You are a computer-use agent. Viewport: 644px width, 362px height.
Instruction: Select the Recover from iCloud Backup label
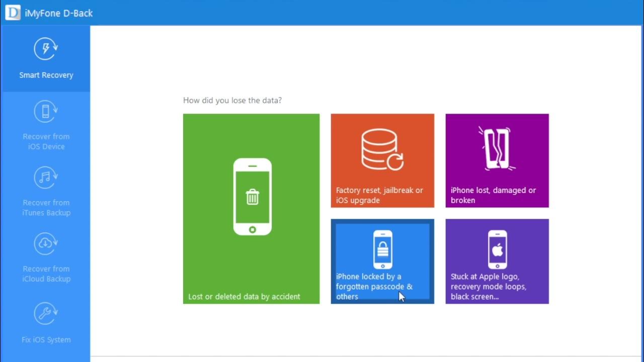pos(46,274)
